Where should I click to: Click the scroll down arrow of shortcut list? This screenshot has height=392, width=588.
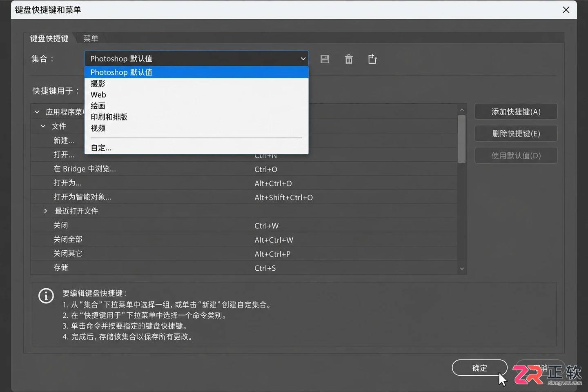(x=462, y=269)
